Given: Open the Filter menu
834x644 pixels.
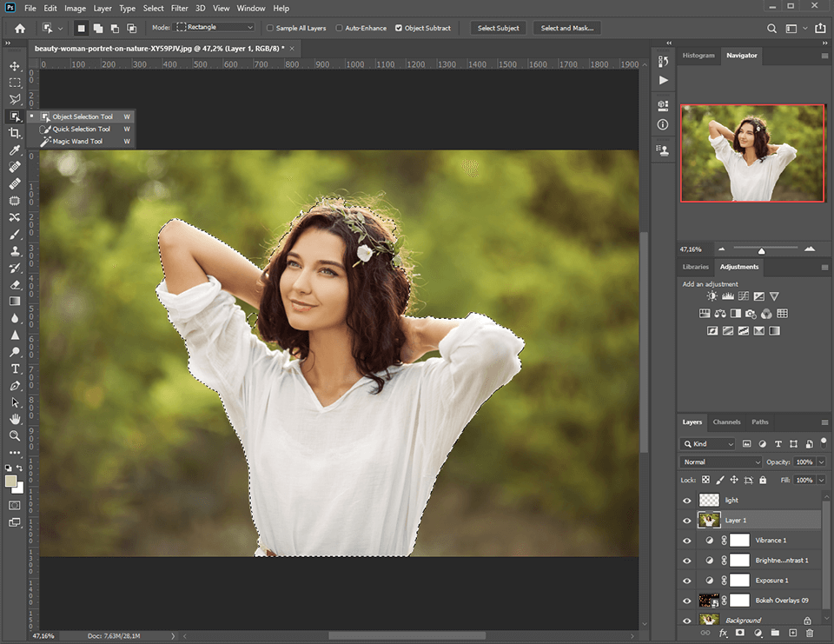Looking at the screenshot, I should coord(180,8).
